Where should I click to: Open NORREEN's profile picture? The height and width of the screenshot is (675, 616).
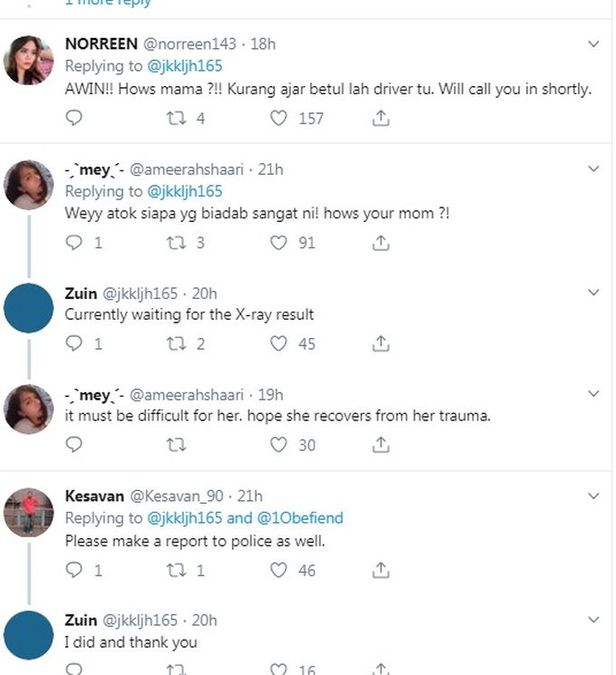tap(28, 60)
